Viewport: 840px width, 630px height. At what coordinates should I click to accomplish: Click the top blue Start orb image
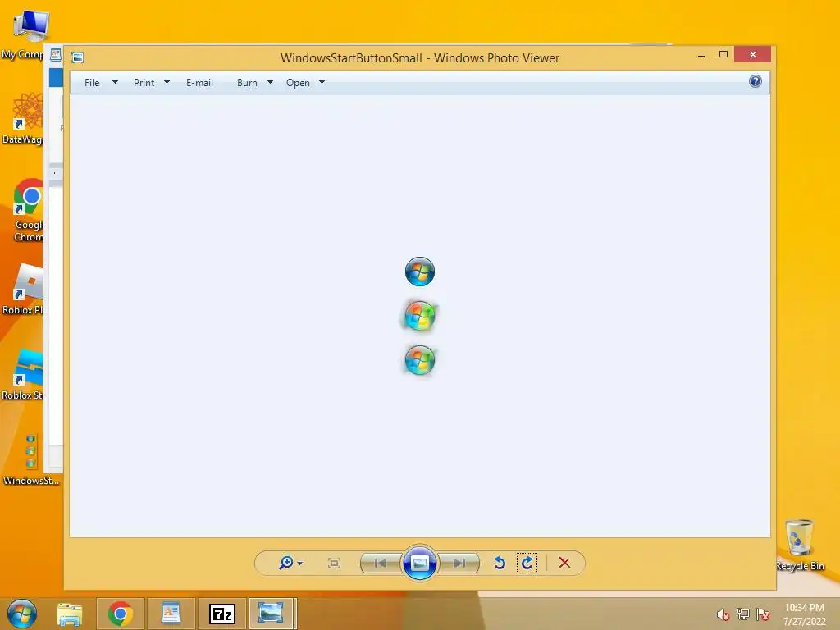pyautogui.click(x=419, y=272)
